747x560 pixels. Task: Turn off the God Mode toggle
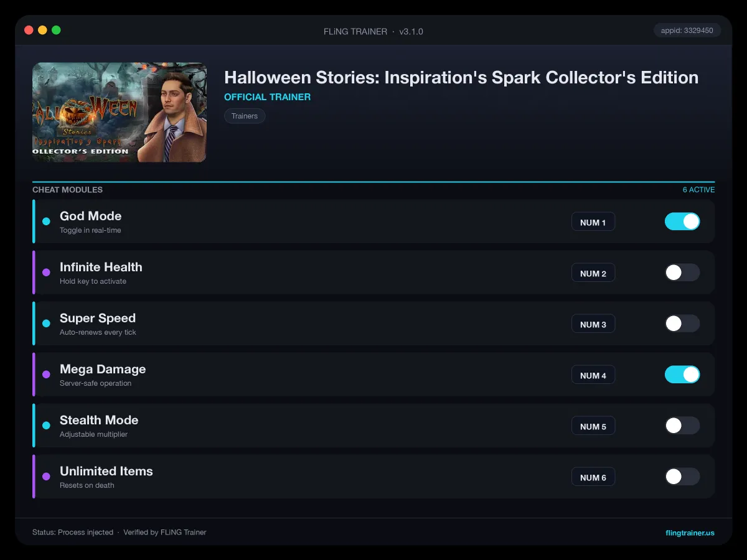[682, 222]
